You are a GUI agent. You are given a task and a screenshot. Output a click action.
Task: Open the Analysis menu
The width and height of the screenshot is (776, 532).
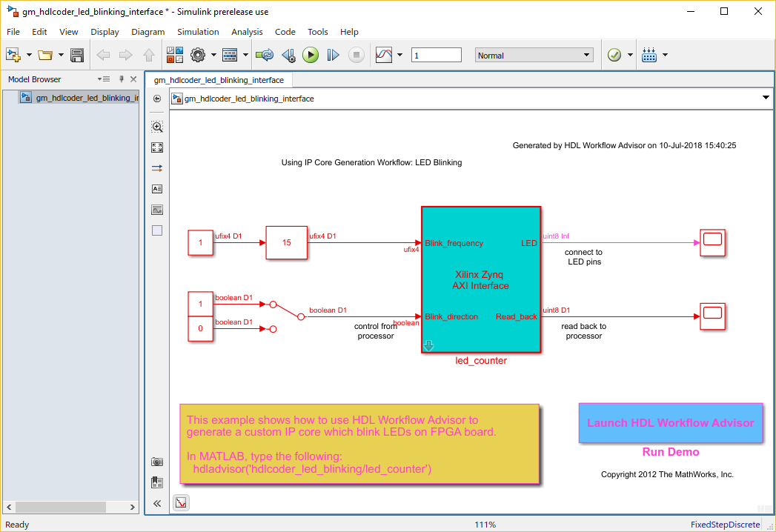pos(247,32)
